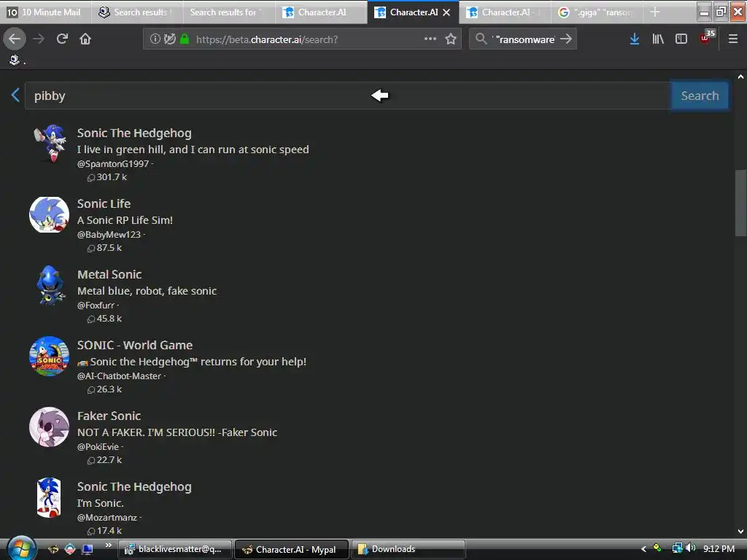Open the library bookmarks icon

pos(658,39)
